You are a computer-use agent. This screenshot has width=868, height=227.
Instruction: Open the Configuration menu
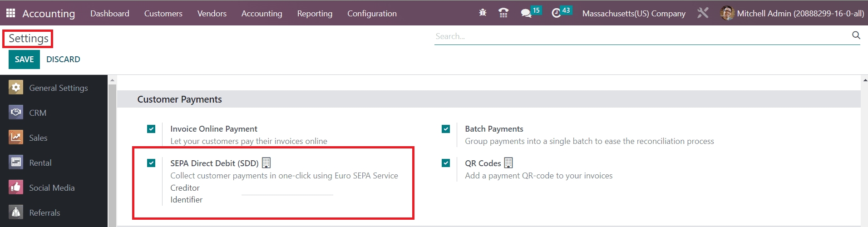[x=372, y=14]
